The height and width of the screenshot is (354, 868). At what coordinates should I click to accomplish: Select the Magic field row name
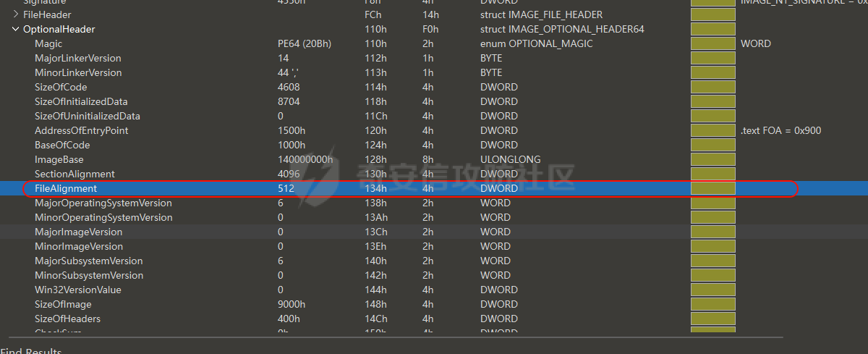pos(48,43)
